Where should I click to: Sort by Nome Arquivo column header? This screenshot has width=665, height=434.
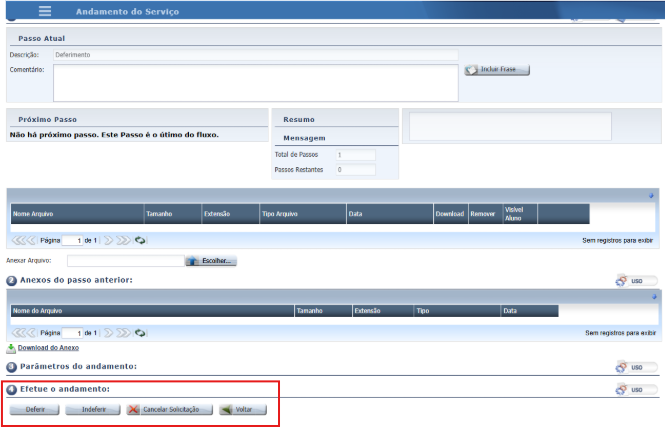(33, 214)
